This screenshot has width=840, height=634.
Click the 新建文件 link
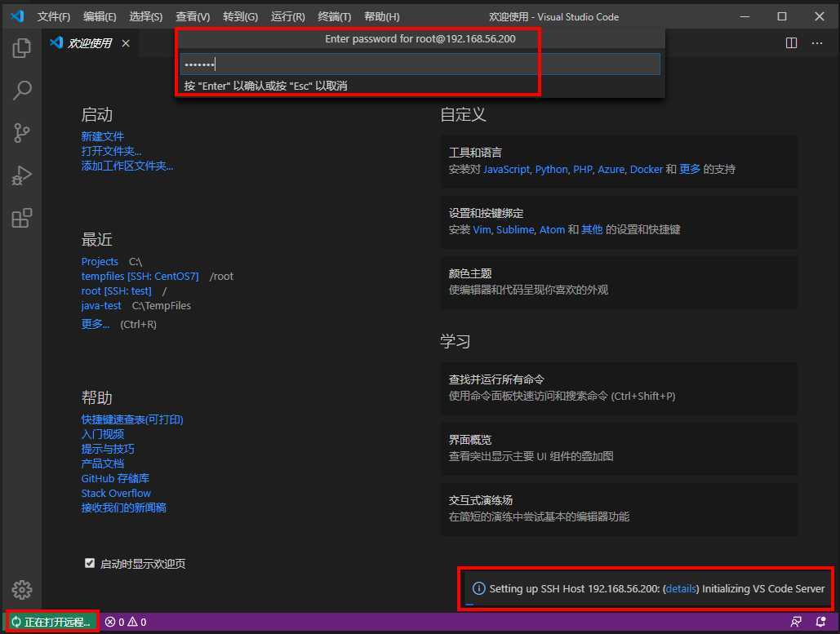[x=102, y=136]
